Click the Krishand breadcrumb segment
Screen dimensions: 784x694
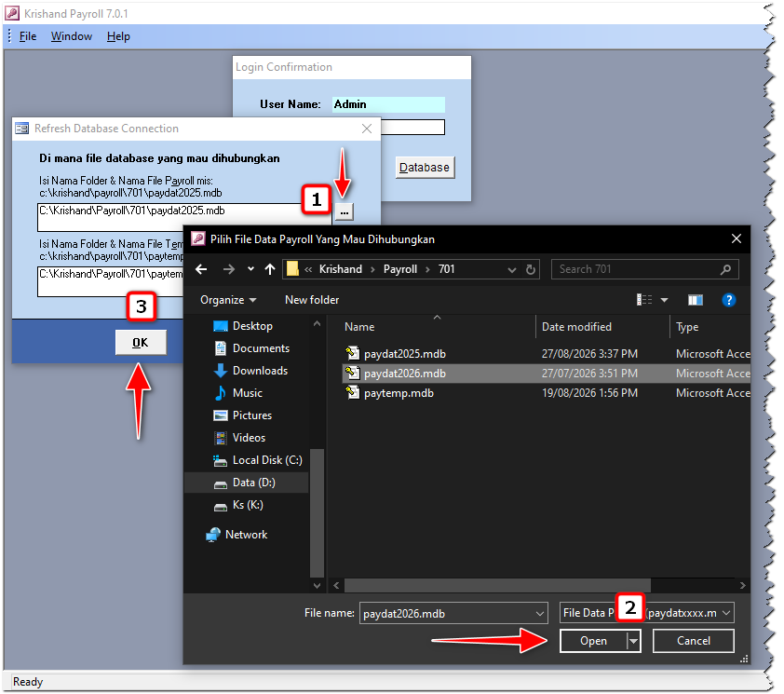pyautogui.click(x=341, y=270)
